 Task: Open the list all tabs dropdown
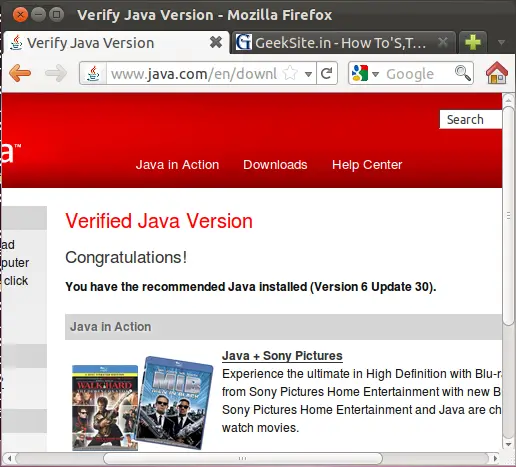tap(501, 42)
